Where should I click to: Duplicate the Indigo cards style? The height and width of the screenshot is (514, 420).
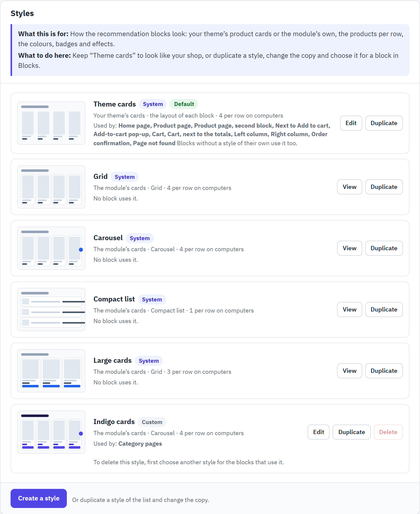(x=351, y=432)
